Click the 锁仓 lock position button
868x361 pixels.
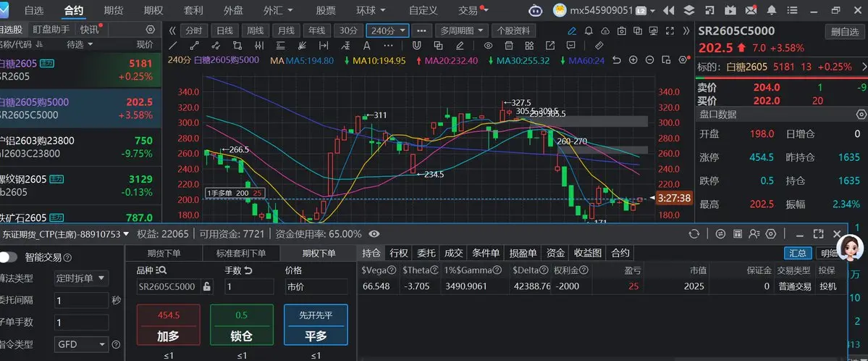click(x=241, y=325)
